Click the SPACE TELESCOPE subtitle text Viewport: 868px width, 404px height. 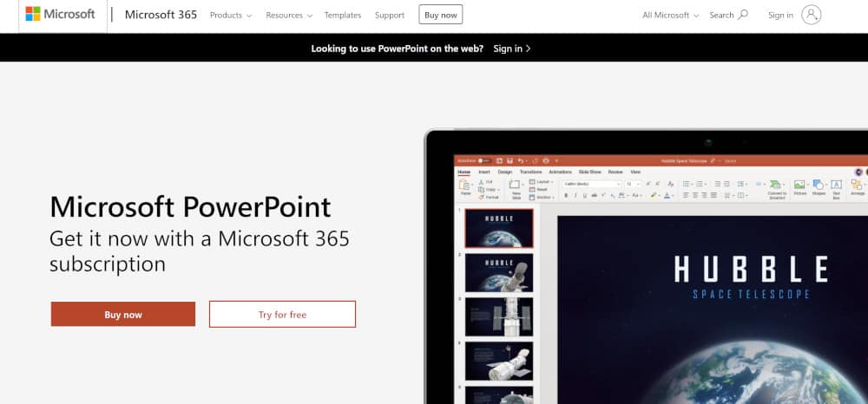point(751,294)
